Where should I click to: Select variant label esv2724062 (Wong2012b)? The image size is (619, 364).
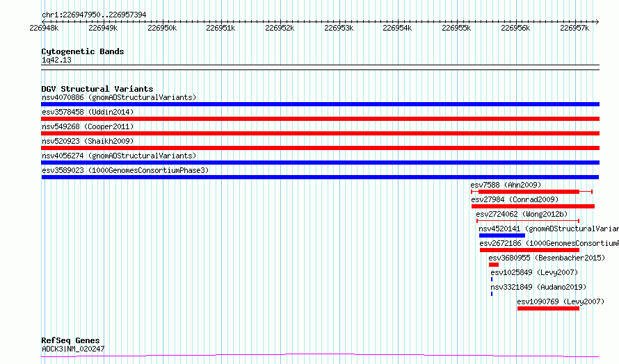pos(522,214)
